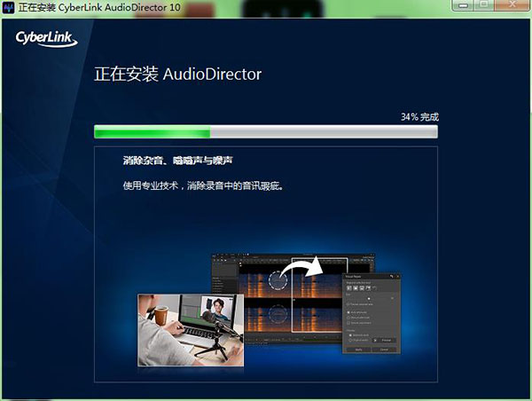532x401 pixels.
Task: Click the maximize window button
Action: [x=484, y=5]
